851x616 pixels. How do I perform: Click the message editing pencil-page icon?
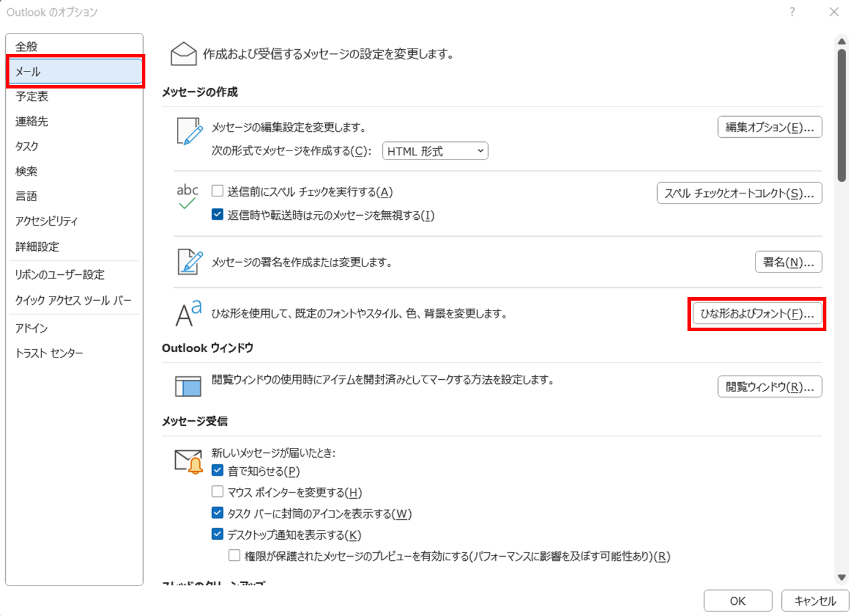tap(189, 131)
